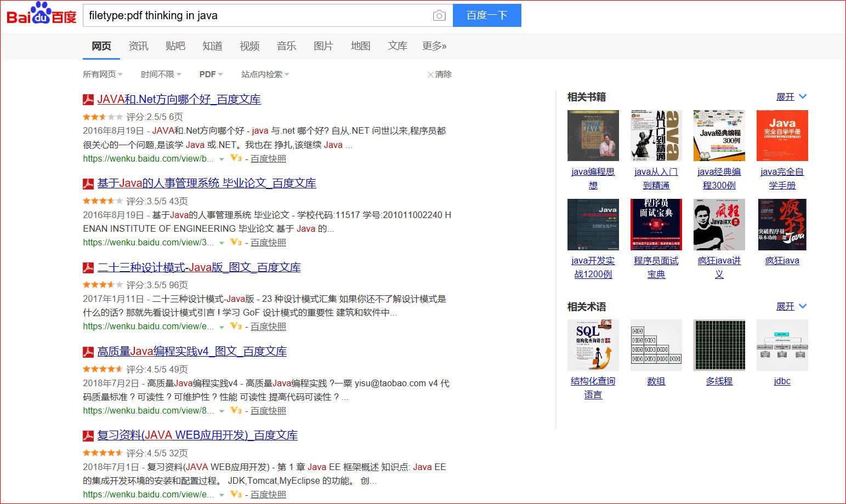Screen dimensions: 846x504
Task: Click PDF icon beside 复习资料(JAVA WEB应用开发) result
Action: tap(88, 436)
